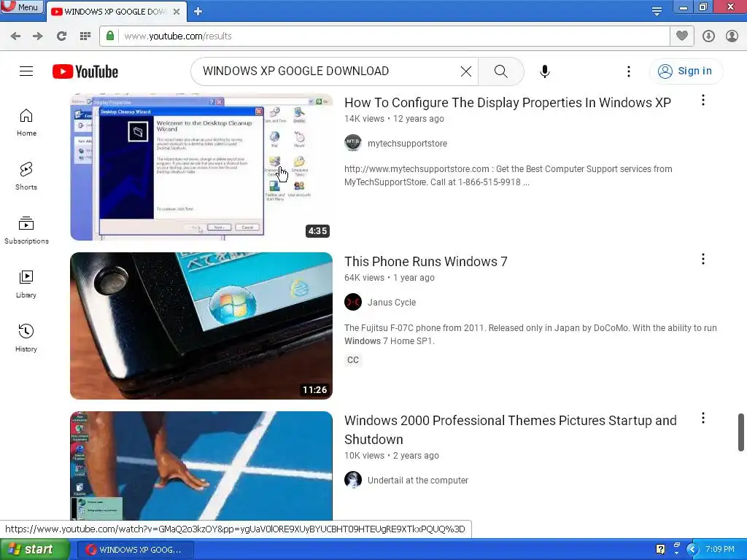Click the help question-mark tray icon

click(x=660, y=549)
